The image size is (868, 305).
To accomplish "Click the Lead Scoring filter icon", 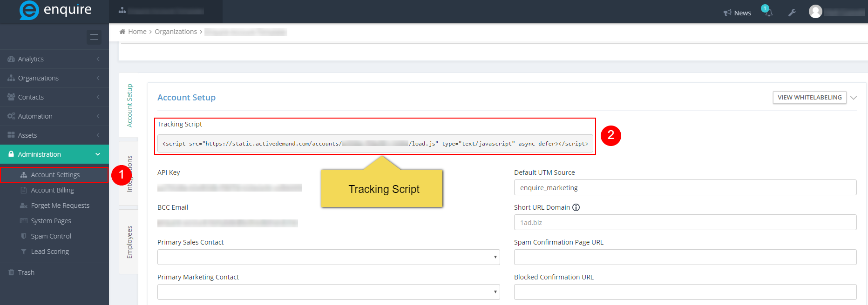I will click(24, 252).
